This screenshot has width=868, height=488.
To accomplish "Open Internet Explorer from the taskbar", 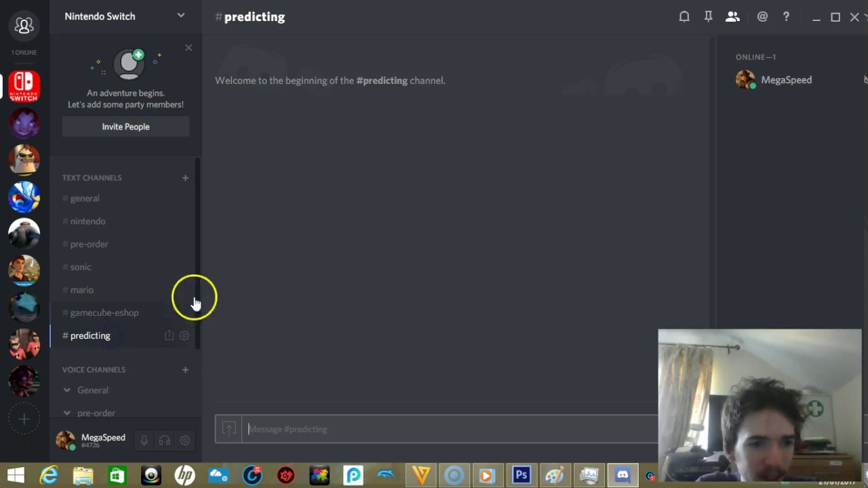I will click(49, 475).
